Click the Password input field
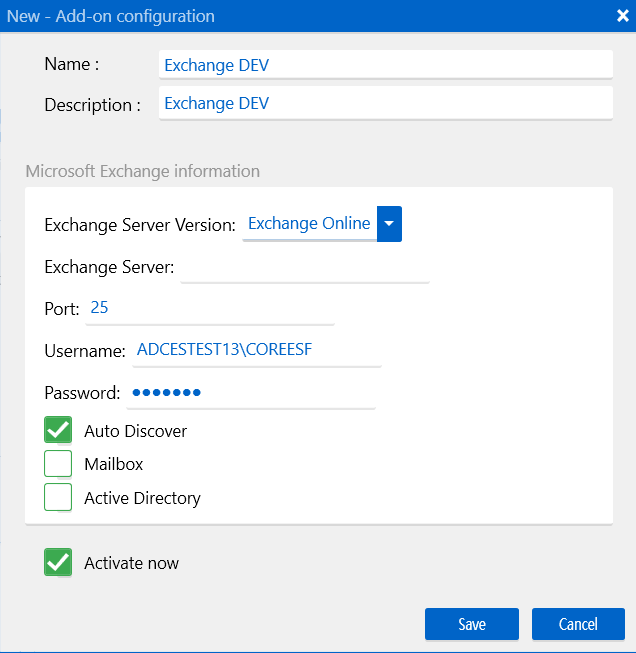The image size is (636, 653). pos(251,392)
